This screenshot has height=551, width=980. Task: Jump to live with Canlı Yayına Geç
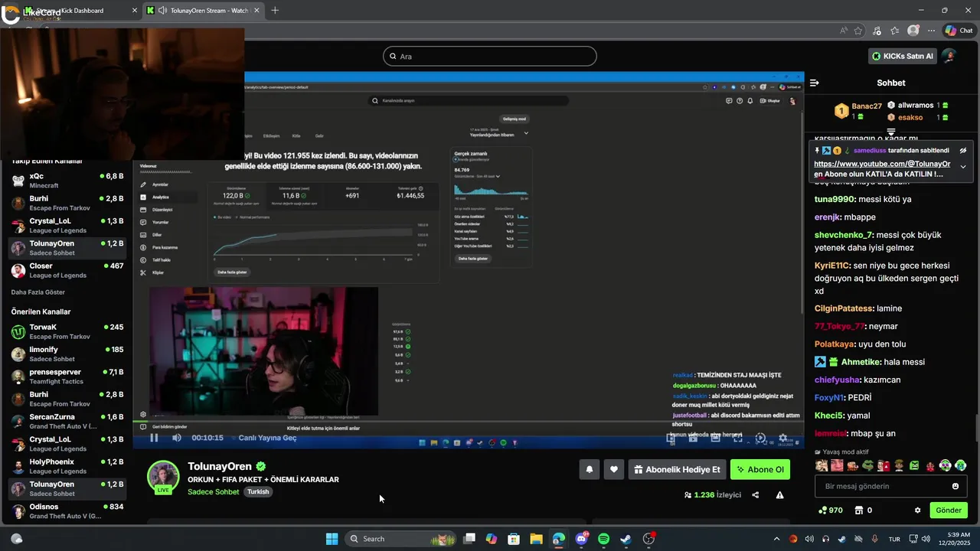pyautogui.click(x=267, y=438)
